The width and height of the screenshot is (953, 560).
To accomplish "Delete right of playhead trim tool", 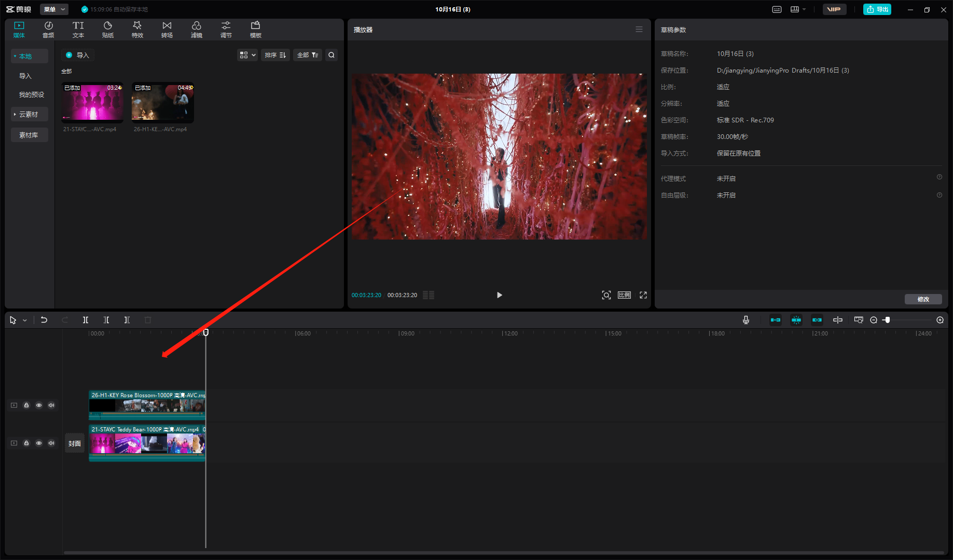I will tap(127, 320).
